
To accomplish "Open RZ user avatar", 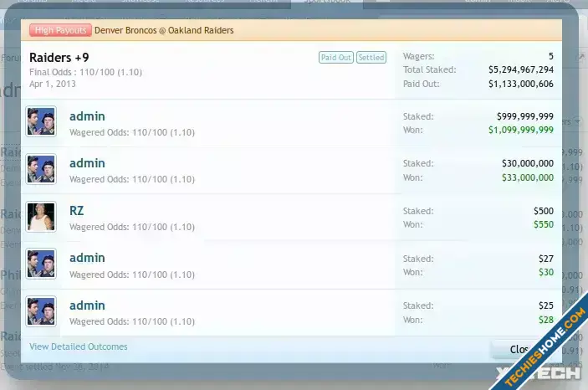I will tap(41, 217).
